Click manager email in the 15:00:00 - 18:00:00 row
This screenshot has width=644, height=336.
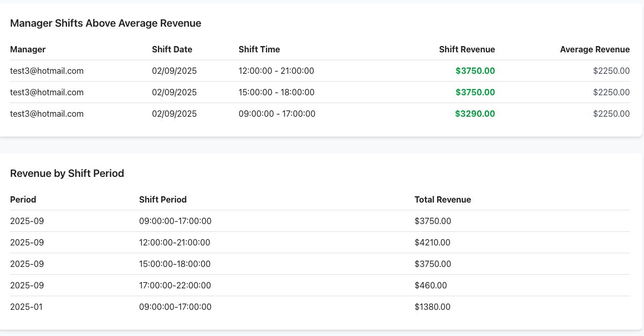47,92
